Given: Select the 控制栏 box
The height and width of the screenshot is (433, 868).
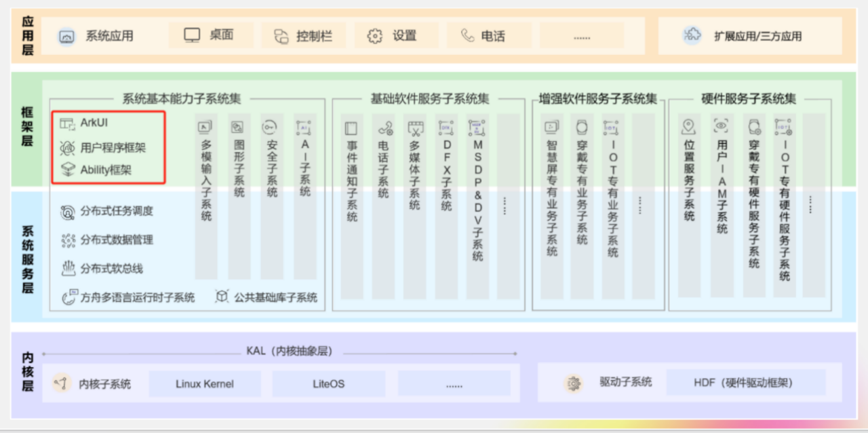Looking at the screenshot, I should tap(303, 35).
